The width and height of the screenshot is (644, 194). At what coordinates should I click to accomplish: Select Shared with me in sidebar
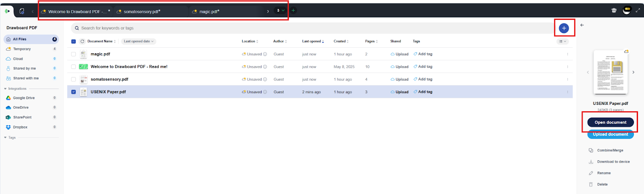pyautogui.click(x=31, y=78)
